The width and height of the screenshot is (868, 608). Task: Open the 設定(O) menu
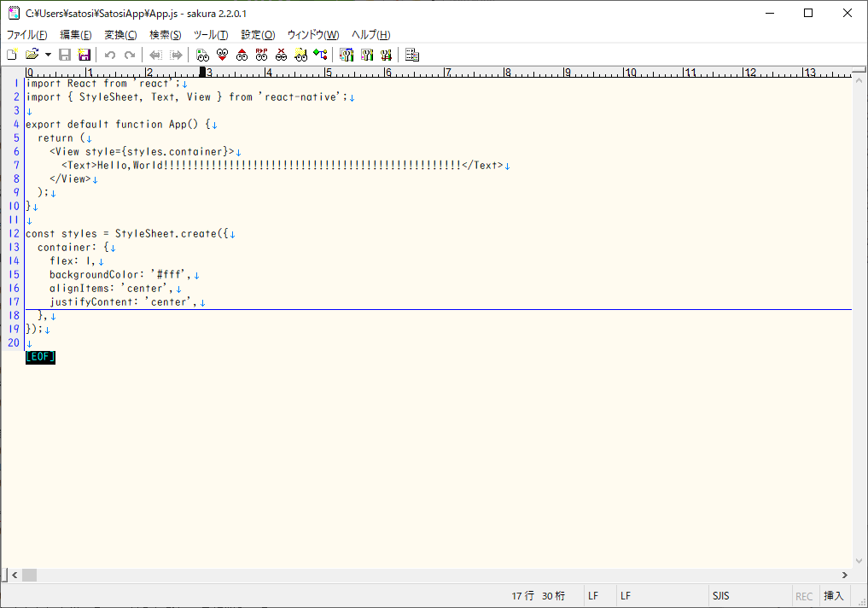tap(258, 35)
